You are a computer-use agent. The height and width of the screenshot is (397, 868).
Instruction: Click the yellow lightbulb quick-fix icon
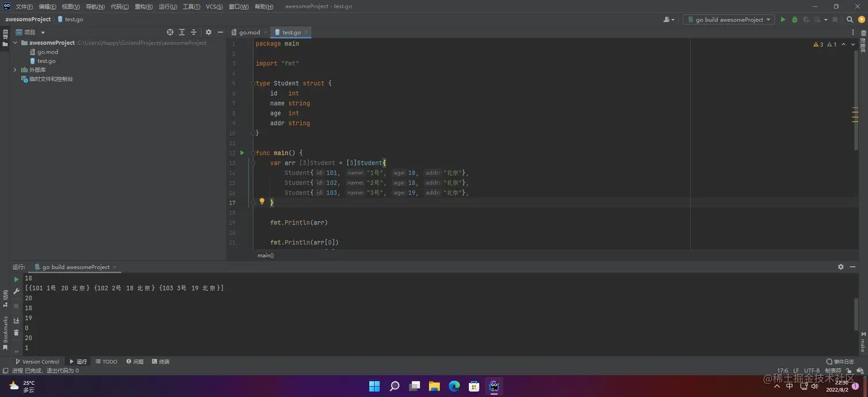click(262, 201)
